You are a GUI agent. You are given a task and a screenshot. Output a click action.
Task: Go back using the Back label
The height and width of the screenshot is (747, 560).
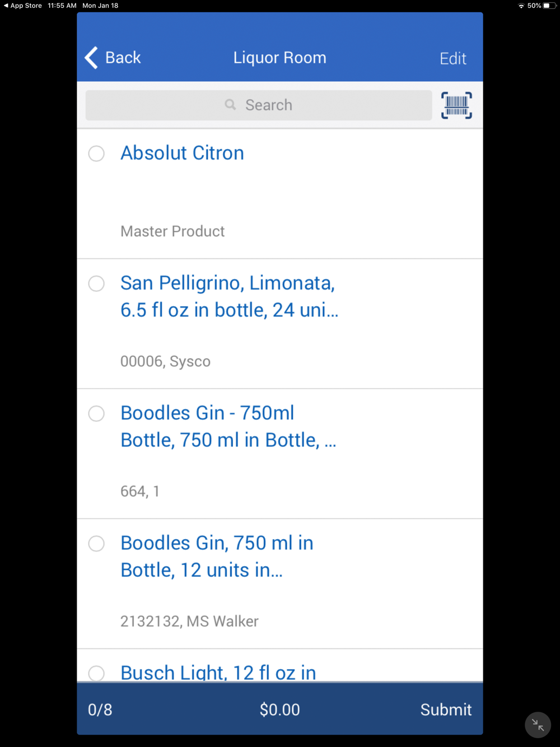pyautogui.click(x=123, y=58)
